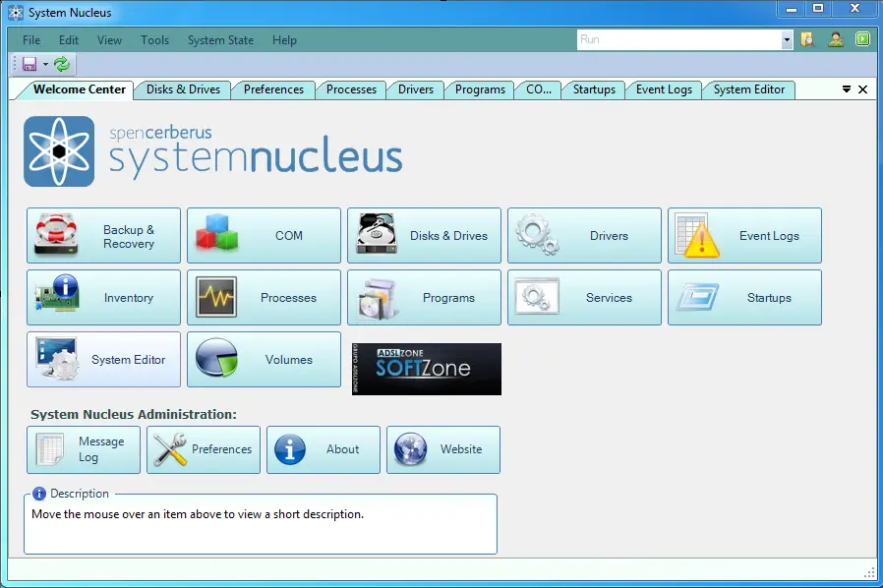
Task: Open the File menu
Action: [x=31, y=40]
